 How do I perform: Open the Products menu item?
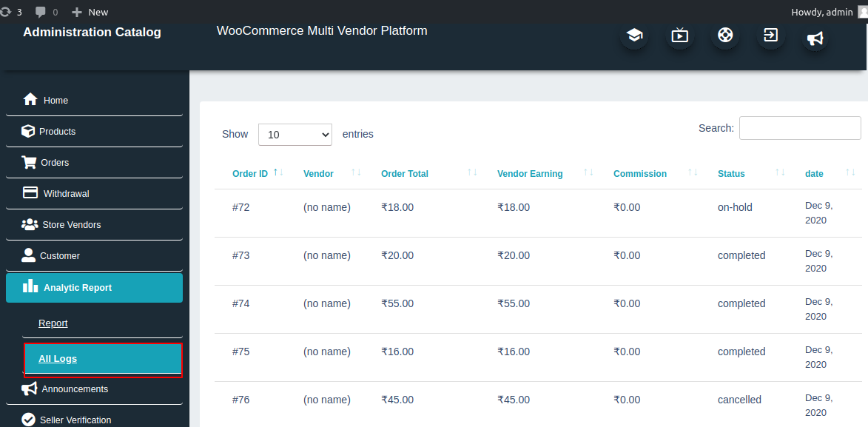(x=94, y=132)
